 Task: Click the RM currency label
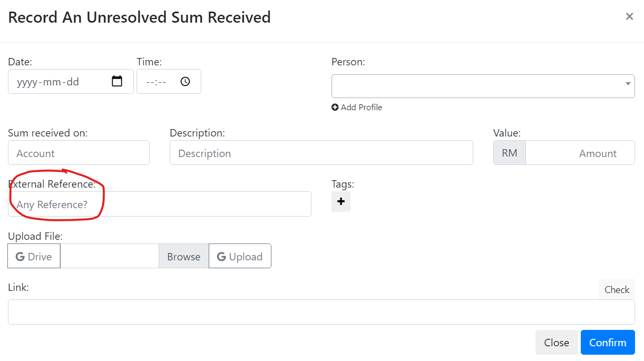click(x=510, y=153)
